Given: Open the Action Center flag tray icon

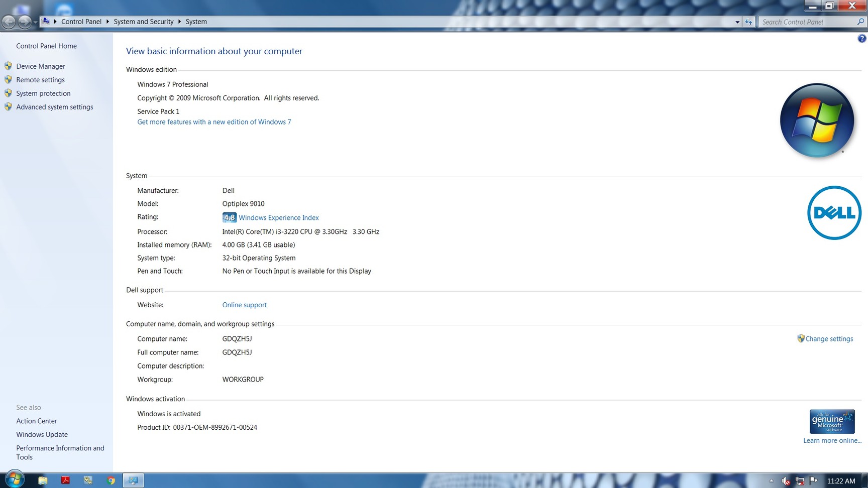Looking at the screenshot, I should pyautogui.click(x=813, y=481).
